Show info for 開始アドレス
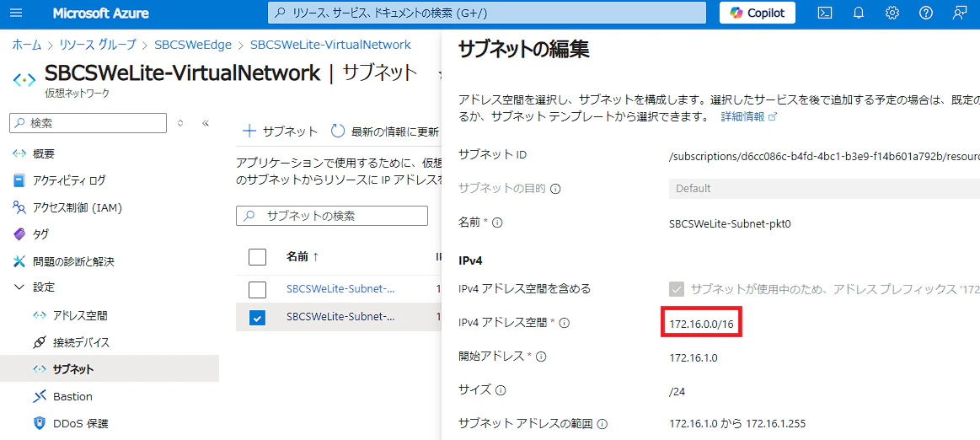980x440 pixels. coord(542,357)
